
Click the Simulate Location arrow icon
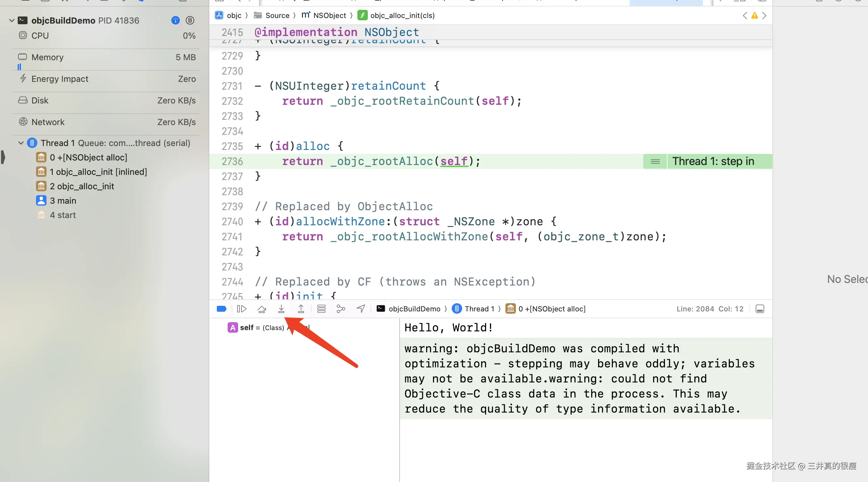pos(361,309)
